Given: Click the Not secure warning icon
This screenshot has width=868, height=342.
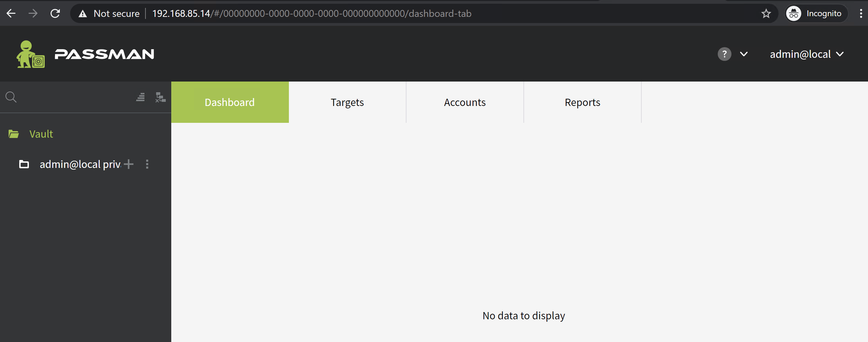Looking at the screenshot, I should [83, 14].
